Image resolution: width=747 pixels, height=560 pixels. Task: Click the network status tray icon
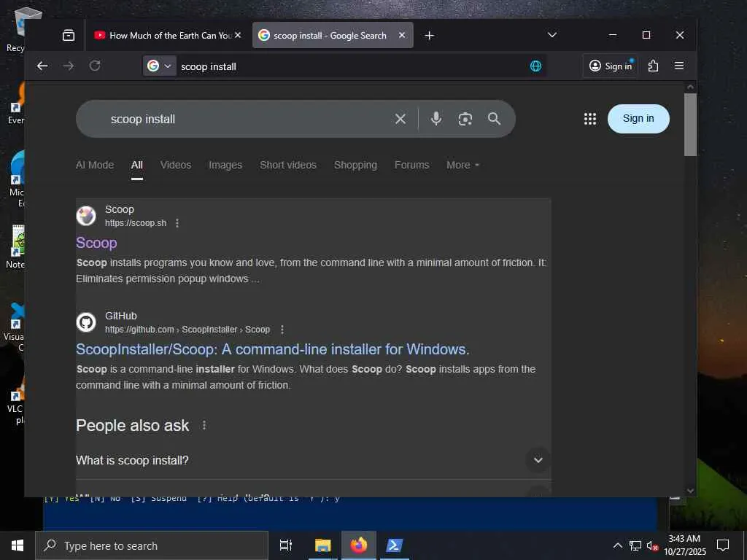tap(635, 545)
